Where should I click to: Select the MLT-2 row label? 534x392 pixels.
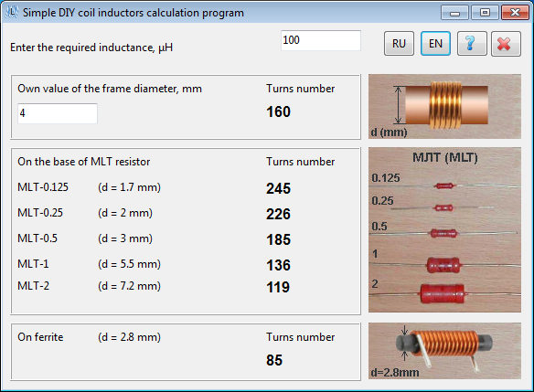33,286
